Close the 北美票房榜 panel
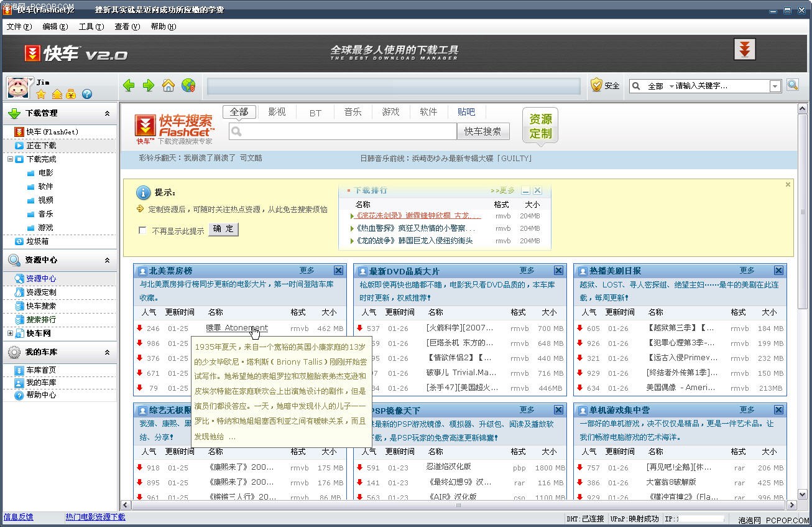 tap(338, 271)
